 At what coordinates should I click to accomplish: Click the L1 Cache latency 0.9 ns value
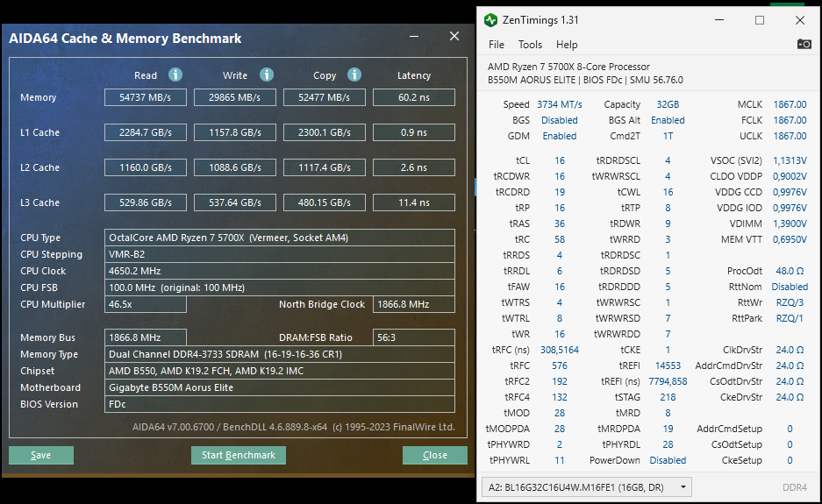pos(413,132)
